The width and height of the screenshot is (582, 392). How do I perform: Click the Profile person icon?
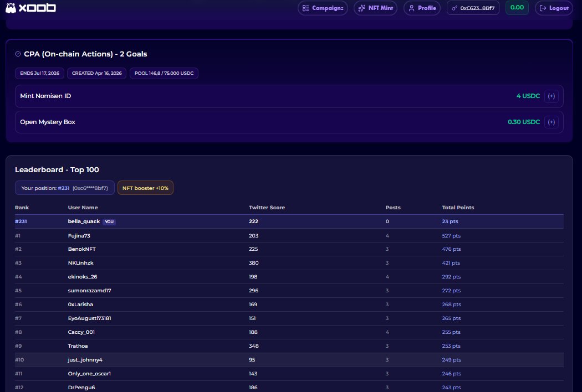[411, 8]
